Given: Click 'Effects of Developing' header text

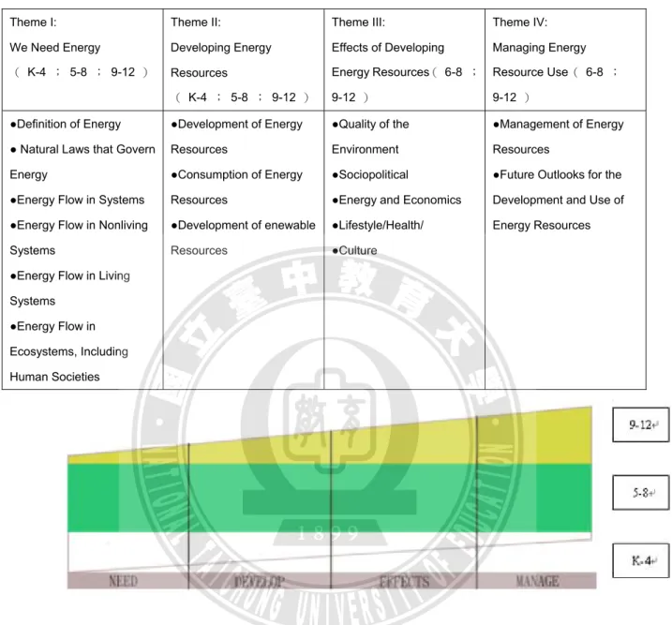Looking at the screenshot, I should point(388,47).
